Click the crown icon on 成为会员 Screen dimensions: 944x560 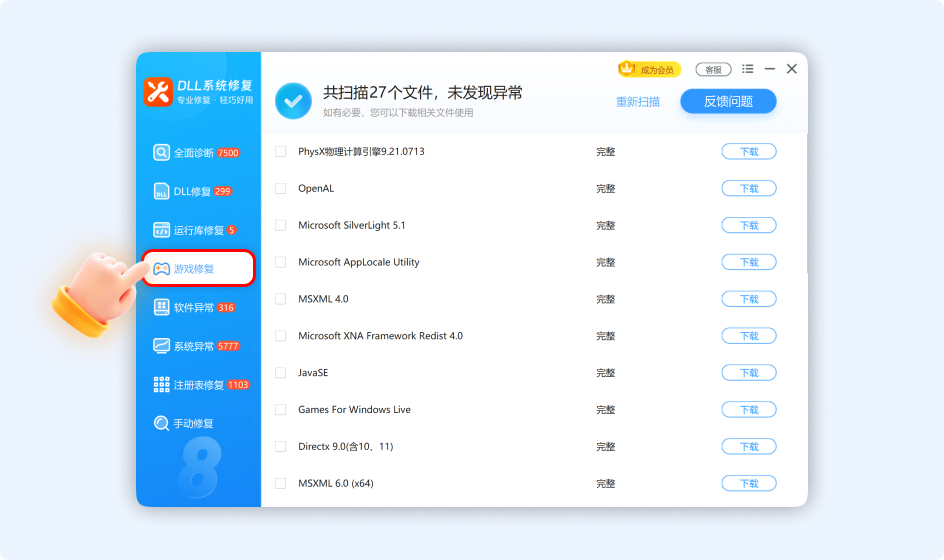(x=627, y=67)
